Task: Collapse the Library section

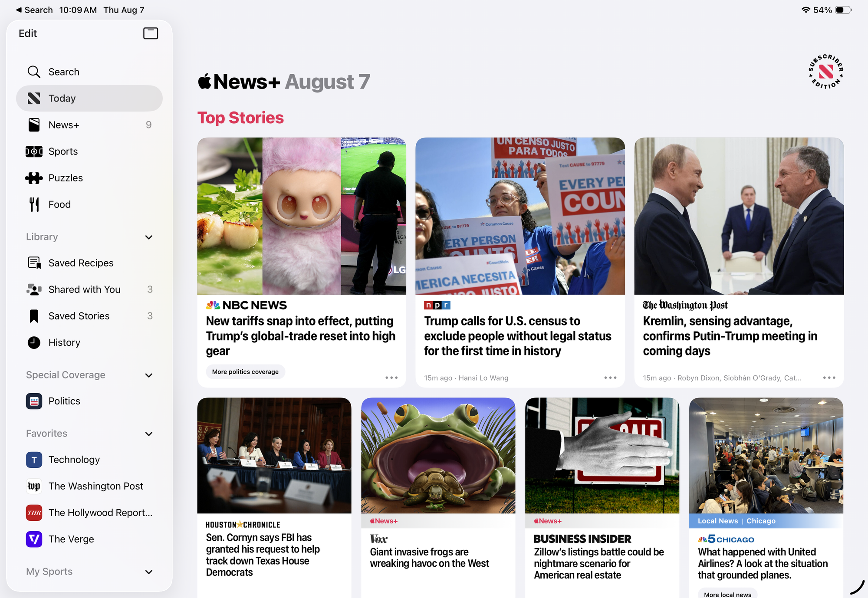Action: pos(149,237)
